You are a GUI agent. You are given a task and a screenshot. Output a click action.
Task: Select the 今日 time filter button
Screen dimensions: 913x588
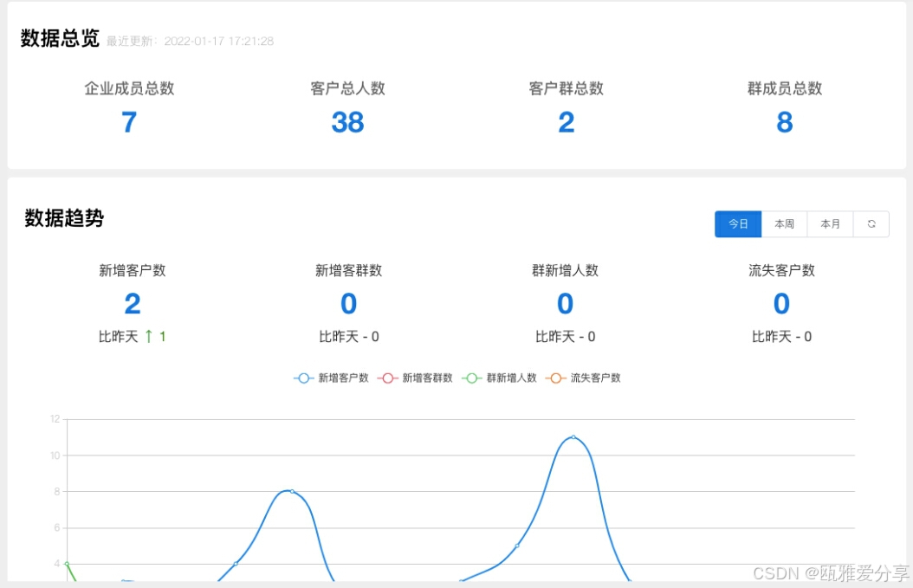pyautogui.click(x=737, y=223)
